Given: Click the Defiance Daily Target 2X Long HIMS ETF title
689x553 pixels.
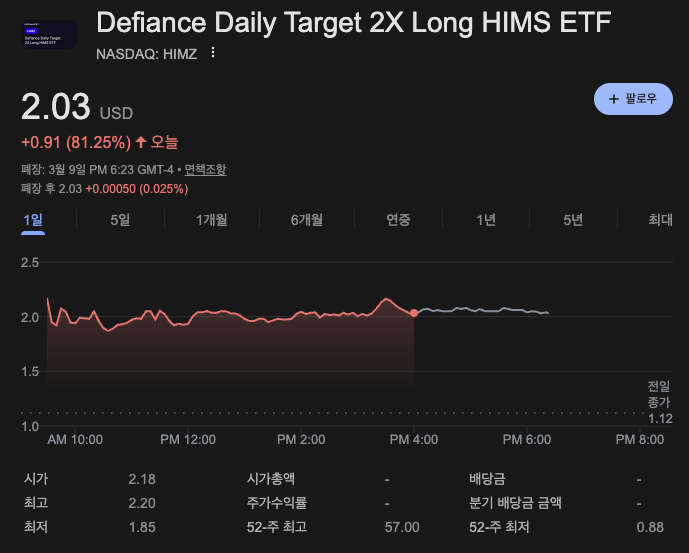Looking at the screenshot, I should click(x=354, y=22).
